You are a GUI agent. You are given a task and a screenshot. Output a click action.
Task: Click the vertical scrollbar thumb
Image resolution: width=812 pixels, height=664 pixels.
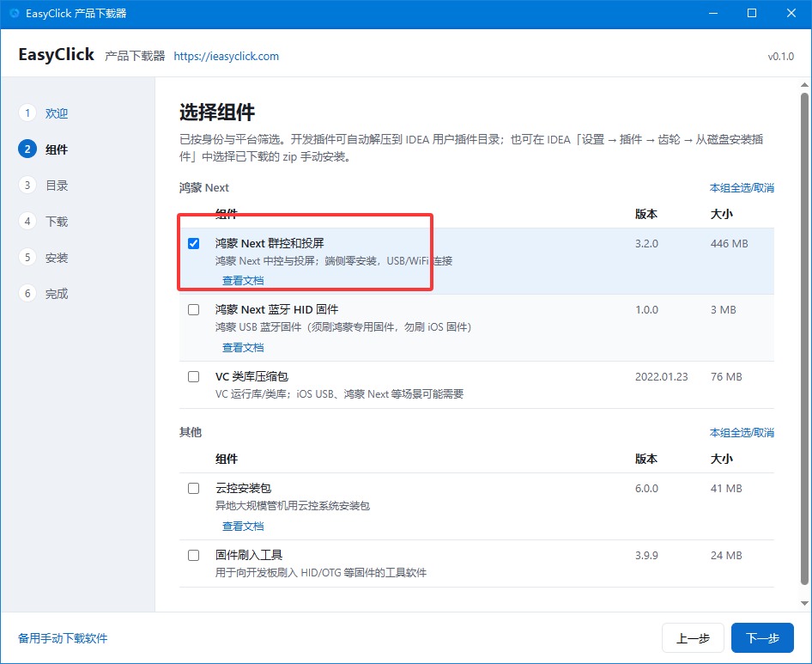click(x=804, y=338)
